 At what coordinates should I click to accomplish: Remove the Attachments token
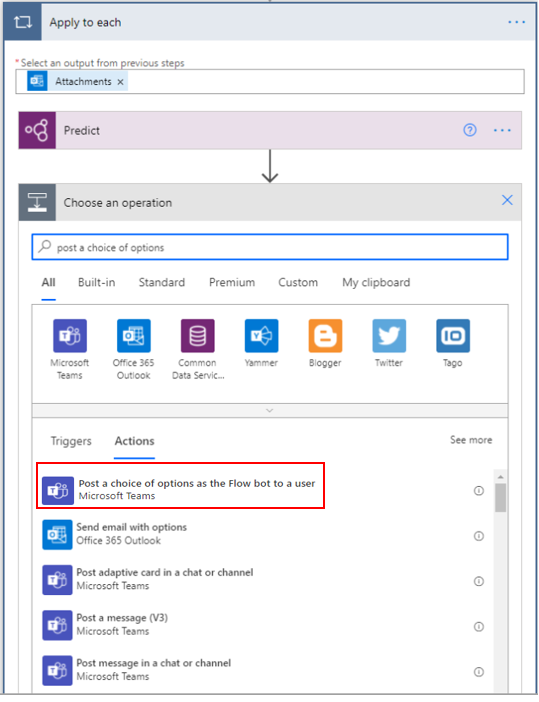pos(120,82)
